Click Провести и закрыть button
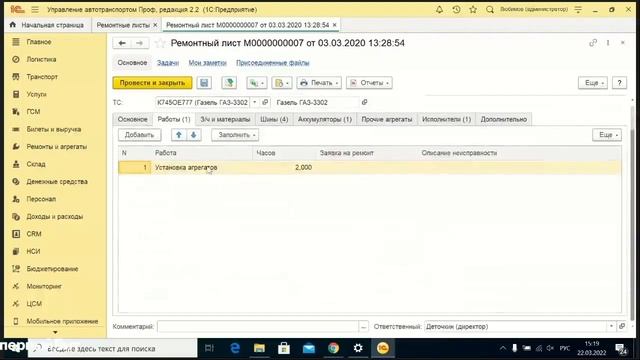Image resolution: width=640 pixels, height=360 pixels. pyautogui.click(x=152, y=83)
